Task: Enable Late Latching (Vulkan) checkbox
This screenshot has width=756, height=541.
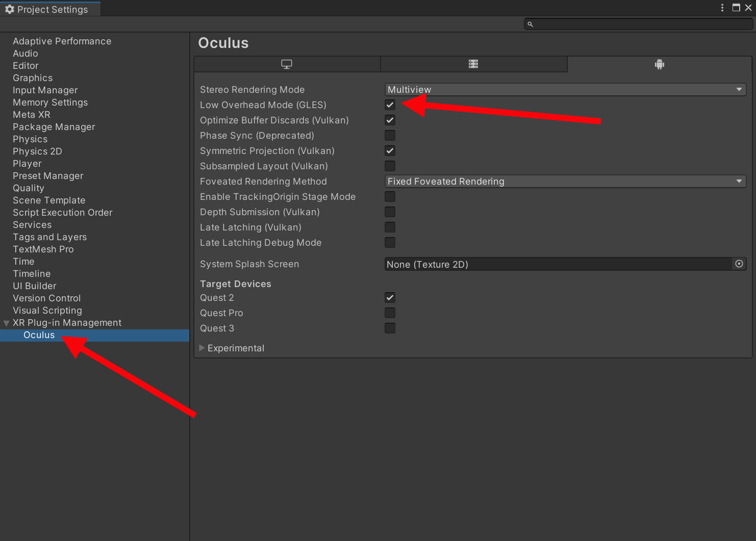Action: click(x=390, y=227)
